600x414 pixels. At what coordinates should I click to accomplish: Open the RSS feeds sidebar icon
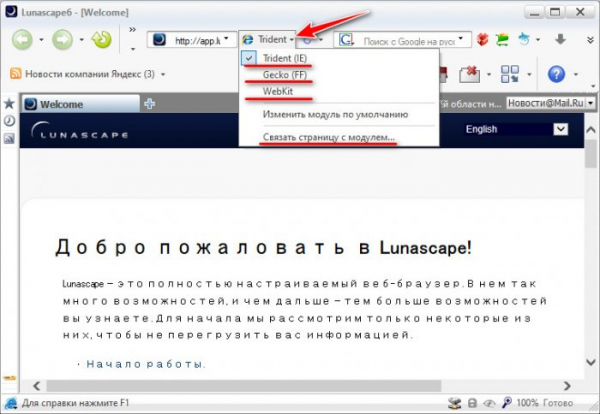(x=9, y=139)
